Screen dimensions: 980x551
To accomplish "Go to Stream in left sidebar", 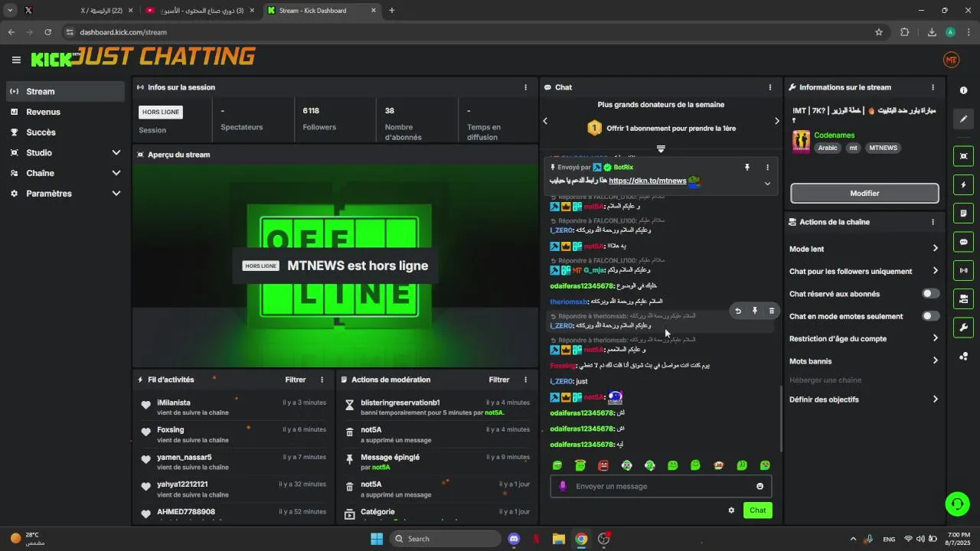I will (x=65, y=91).
